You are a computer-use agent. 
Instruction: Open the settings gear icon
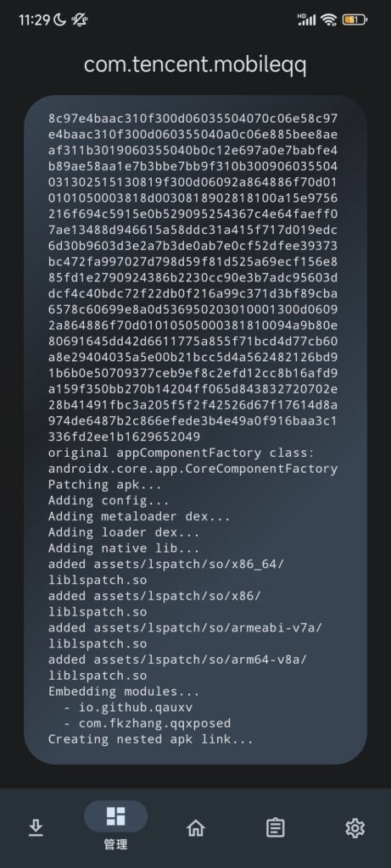[x=355, y=827]
